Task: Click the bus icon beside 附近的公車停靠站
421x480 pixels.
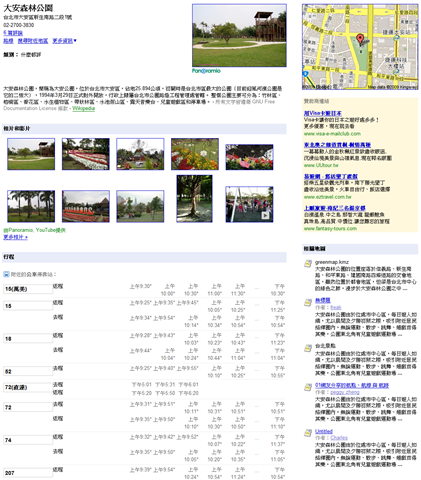Action: [x=6, y=274]
